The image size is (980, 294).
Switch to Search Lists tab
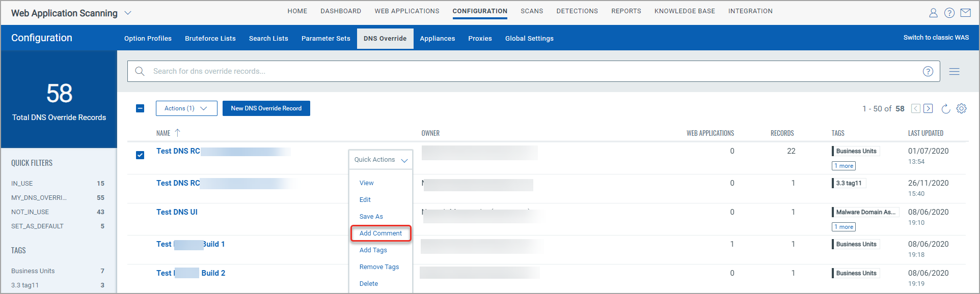coord(268,39)
